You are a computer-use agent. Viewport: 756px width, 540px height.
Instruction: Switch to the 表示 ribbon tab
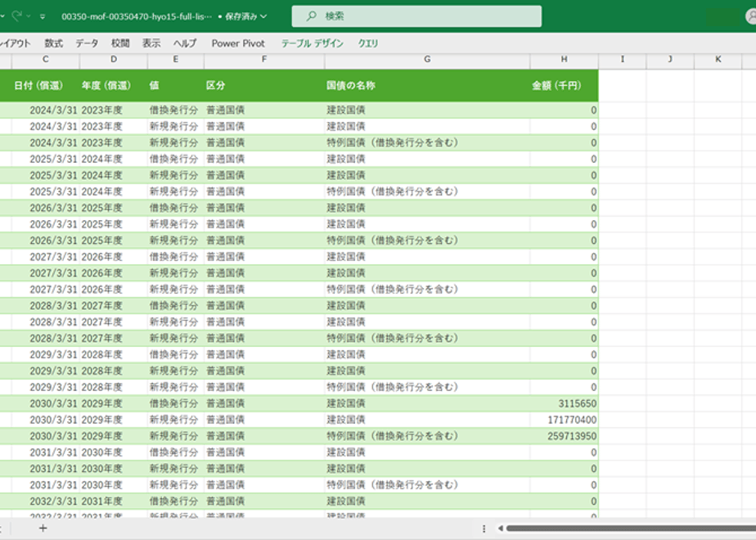point(151,43)
